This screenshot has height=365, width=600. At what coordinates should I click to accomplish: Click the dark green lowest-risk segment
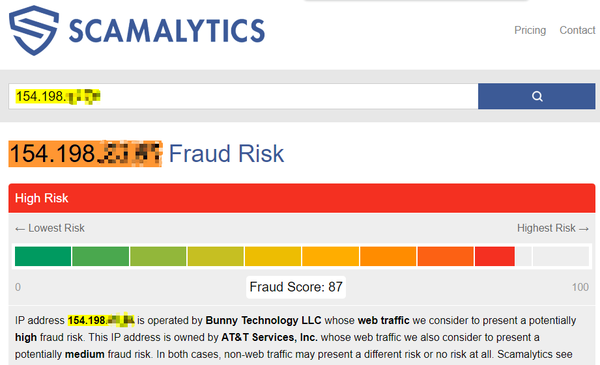tap(43, 256)
